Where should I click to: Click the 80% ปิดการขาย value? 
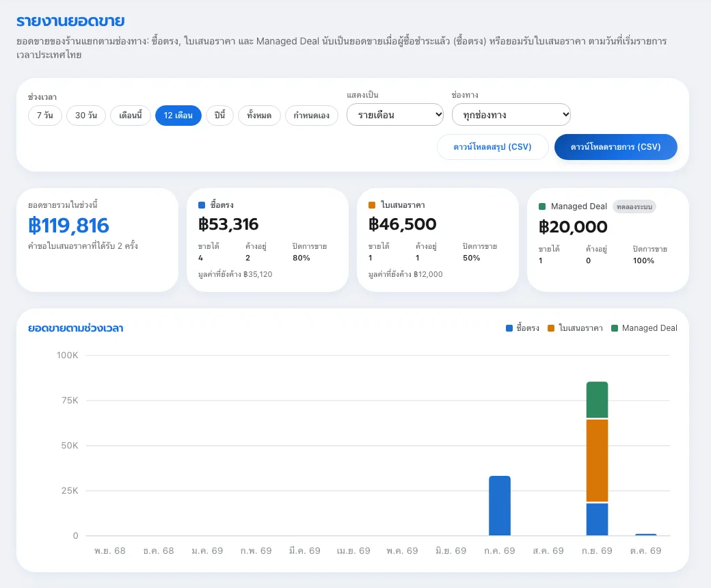pyautogui.click(x=301, y=258)
